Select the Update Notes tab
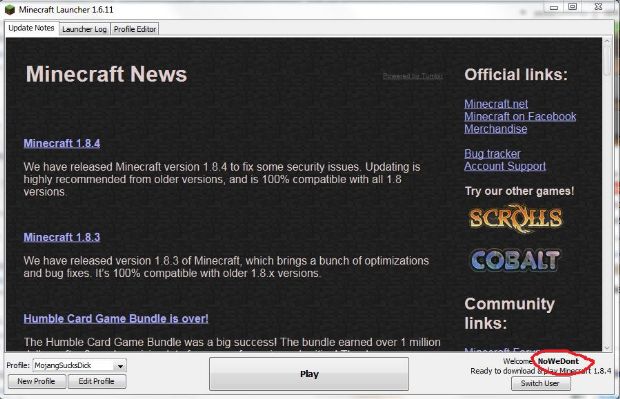 point(31,28)
